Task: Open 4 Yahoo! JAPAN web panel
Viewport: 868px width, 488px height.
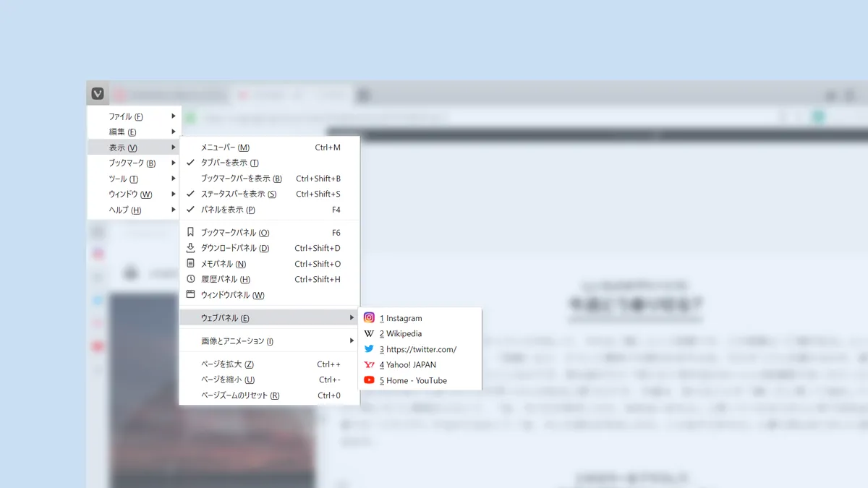Action: point(420,364)
